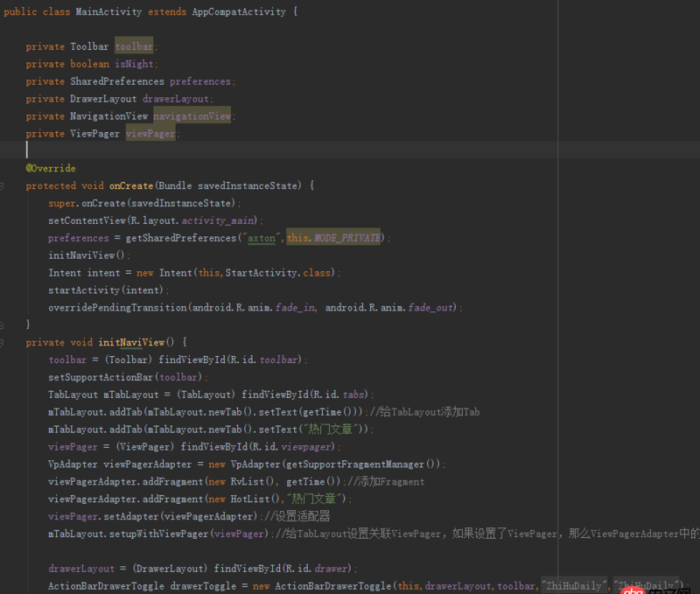Select the highlighted toolbar field declaration
700x594 pixels.
134,46
